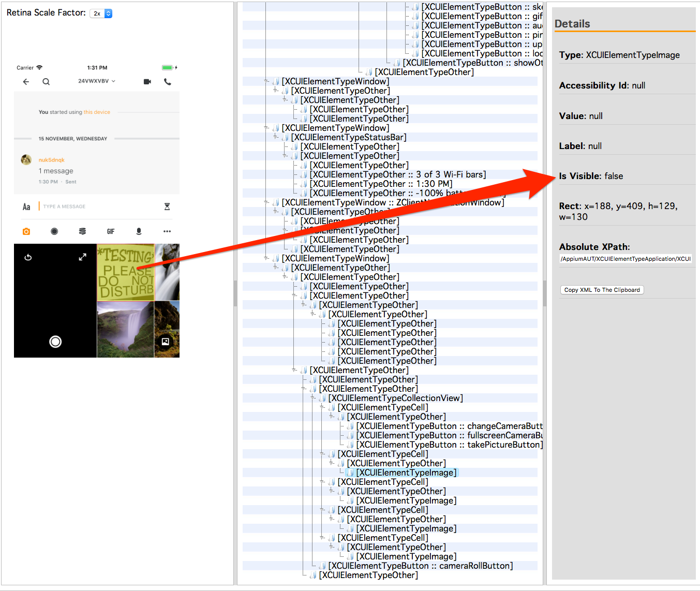Click the Absolute XPath text field
Viewport: 700px width, 591px height.
click(625, 259)
